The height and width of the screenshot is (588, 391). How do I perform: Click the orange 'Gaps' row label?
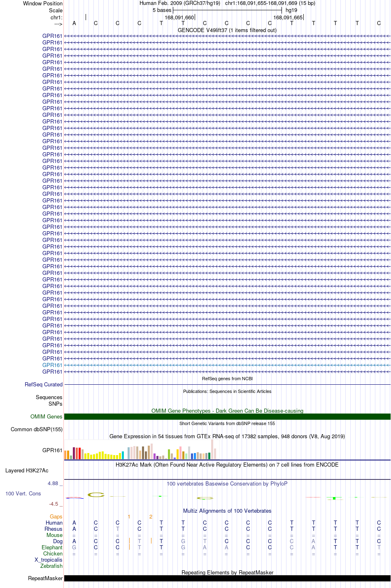[x=56, y=516]
